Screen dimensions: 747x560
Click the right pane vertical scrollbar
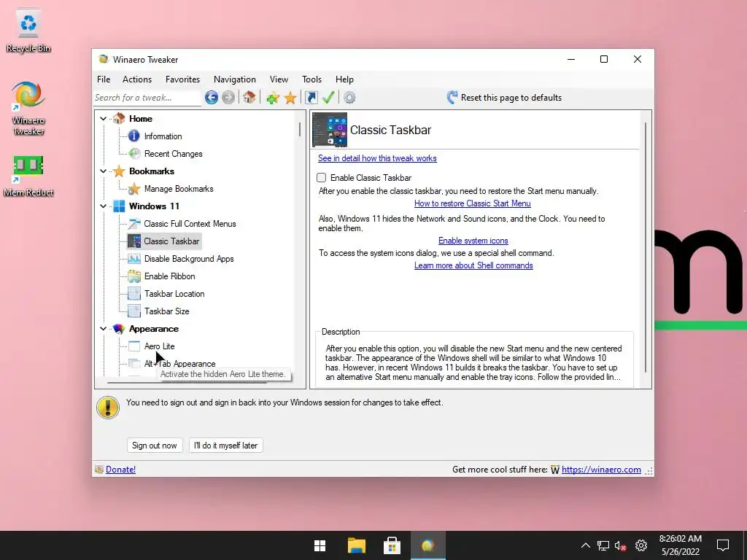(646, 248)
